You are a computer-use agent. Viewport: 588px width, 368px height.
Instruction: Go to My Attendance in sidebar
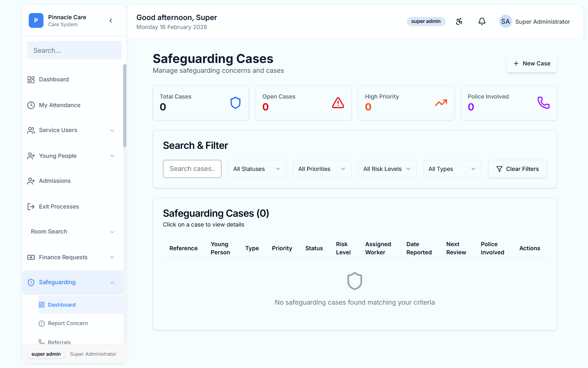tap(60, 105)
